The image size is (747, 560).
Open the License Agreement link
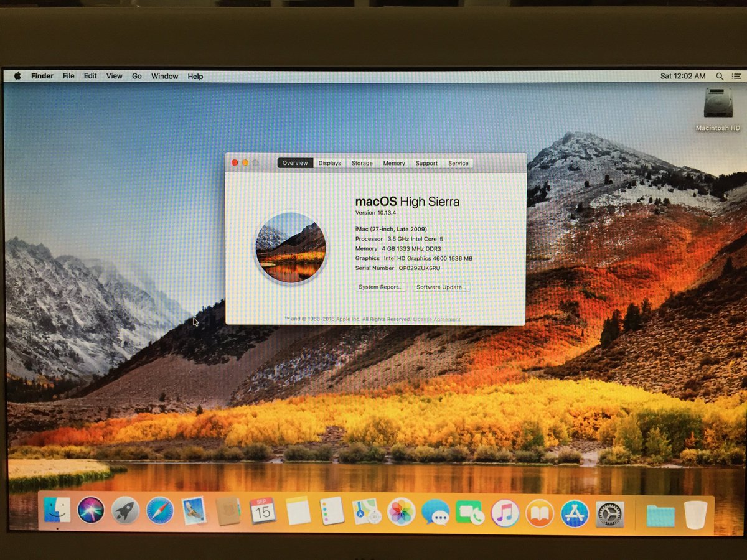437,319
